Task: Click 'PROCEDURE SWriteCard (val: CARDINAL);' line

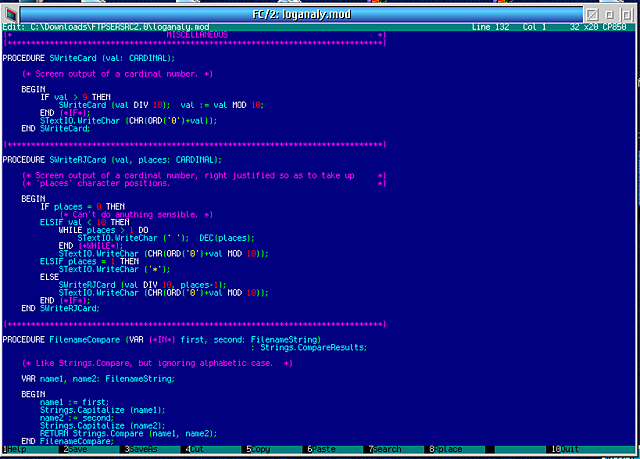Action: (x=89, y=58)
